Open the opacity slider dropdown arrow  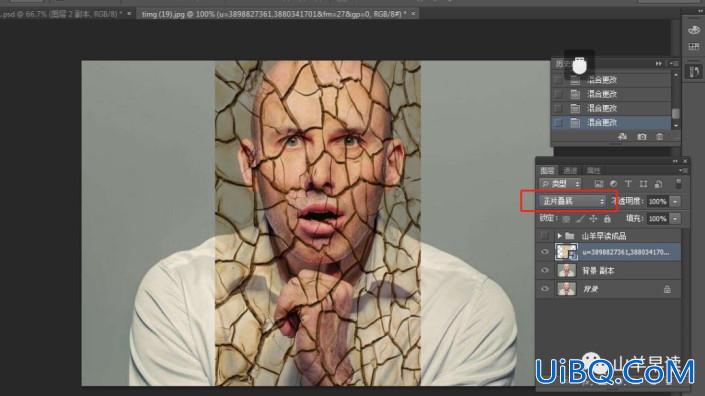[x=675, y=202]
